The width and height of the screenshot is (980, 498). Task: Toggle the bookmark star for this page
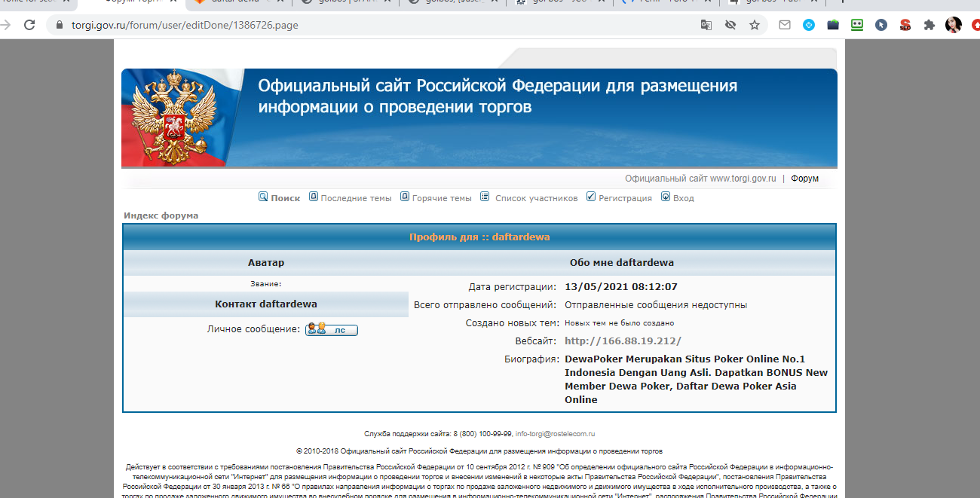coord(754,24)
